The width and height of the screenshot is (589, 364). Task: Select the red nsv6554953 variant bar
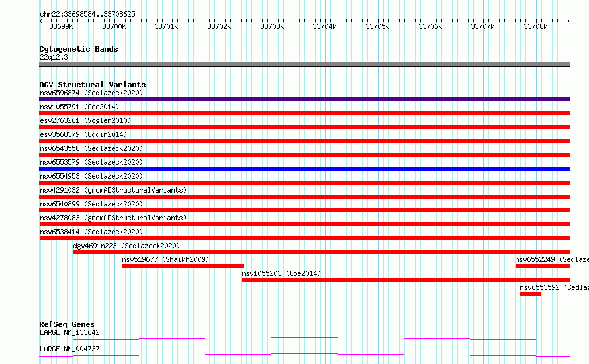(x=304, y=183)
